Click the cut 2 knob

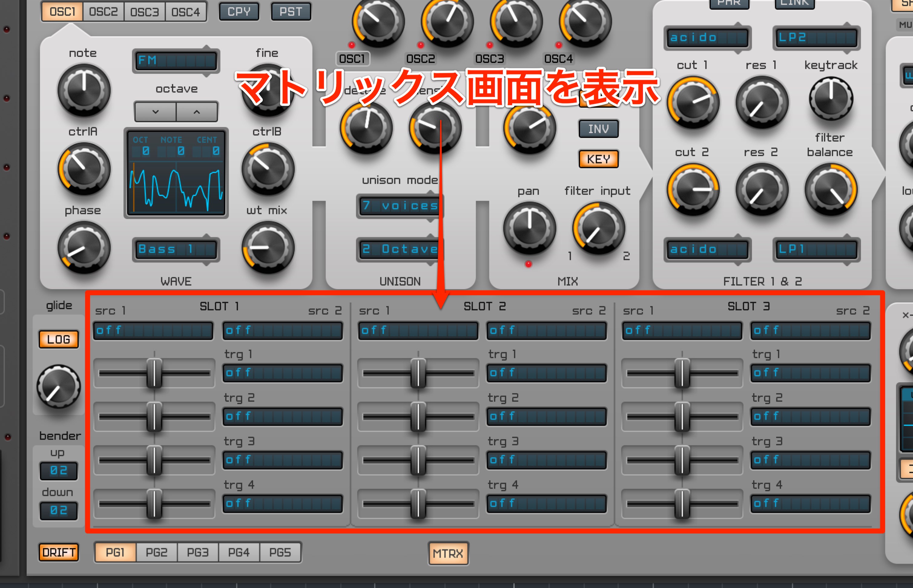(693, 190)
